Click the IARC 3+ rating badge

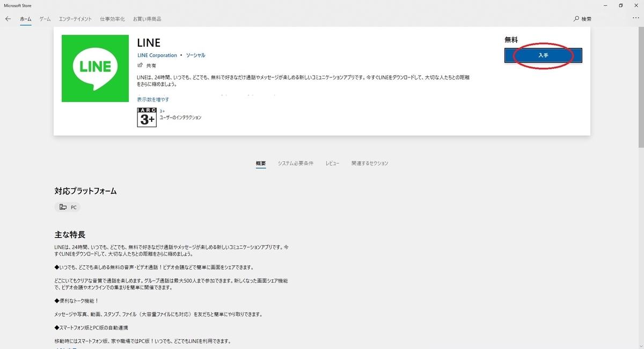(x=147, y=117)
